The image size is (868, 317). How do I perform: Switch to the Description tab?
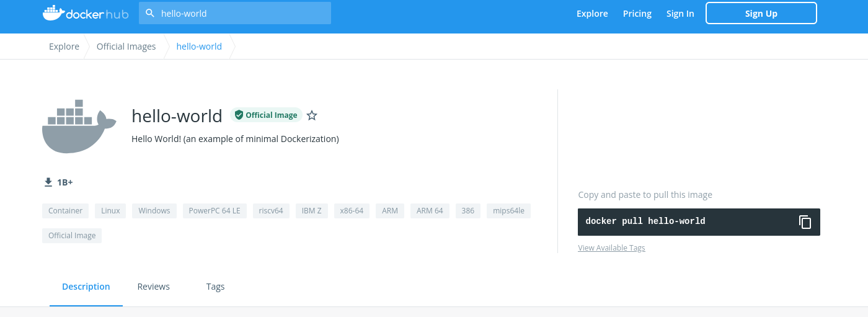click(86, 287)
